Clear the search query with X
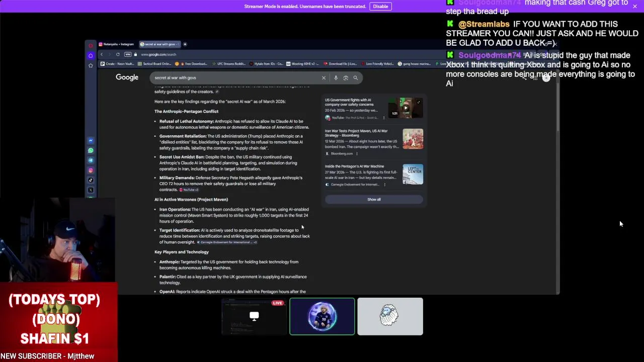The image size is (644, 362). click(x=324, y=78)
